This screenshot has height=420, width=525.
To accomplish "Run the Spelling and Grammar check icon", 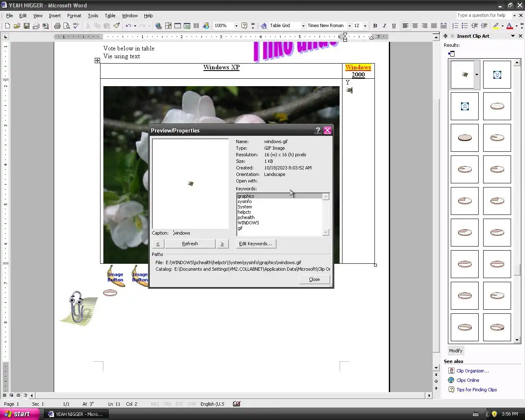I will click(76, 26).
